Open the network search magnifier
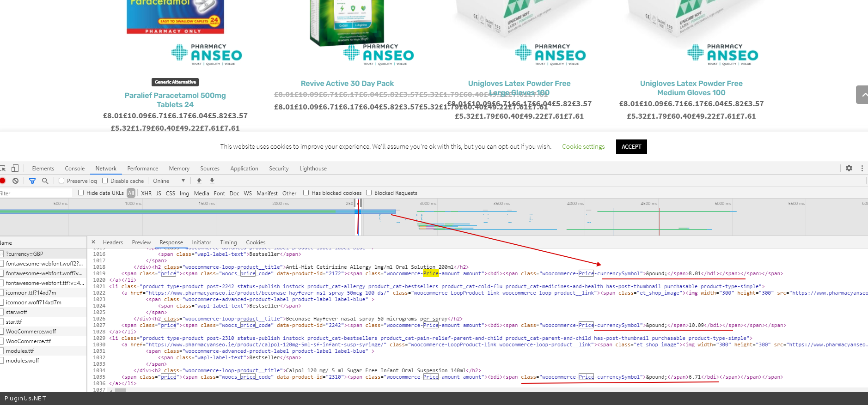 [x=45, y=181]
